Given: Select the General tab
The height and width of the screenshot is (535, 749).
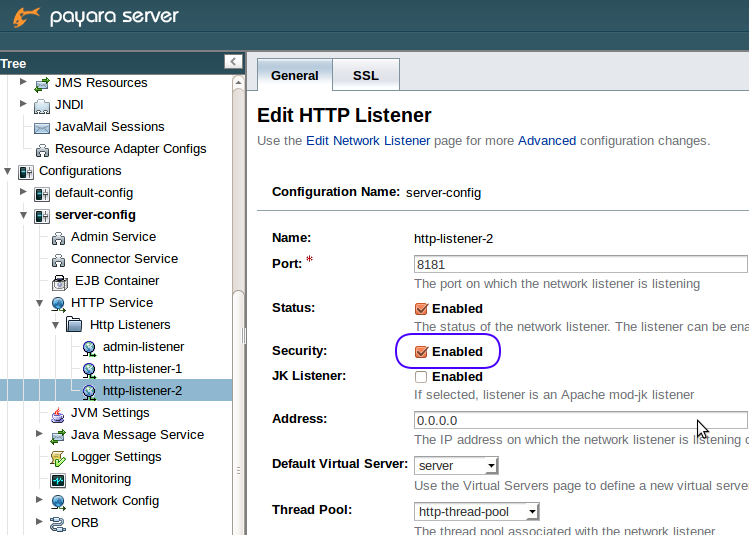Looking at the screenshot, I should tap(294, 75).
